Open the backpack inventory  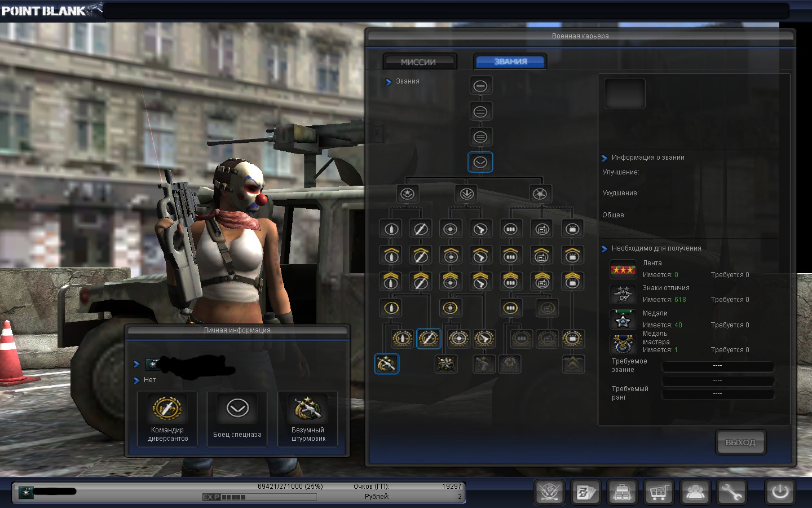click(x=622, y=492)
